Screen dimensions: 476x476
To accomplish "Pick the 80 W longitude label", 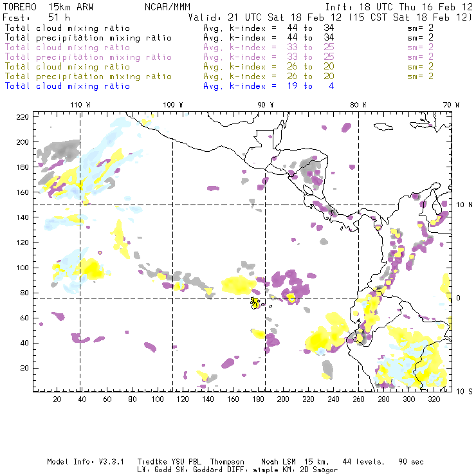I will (x=358, y=105).
